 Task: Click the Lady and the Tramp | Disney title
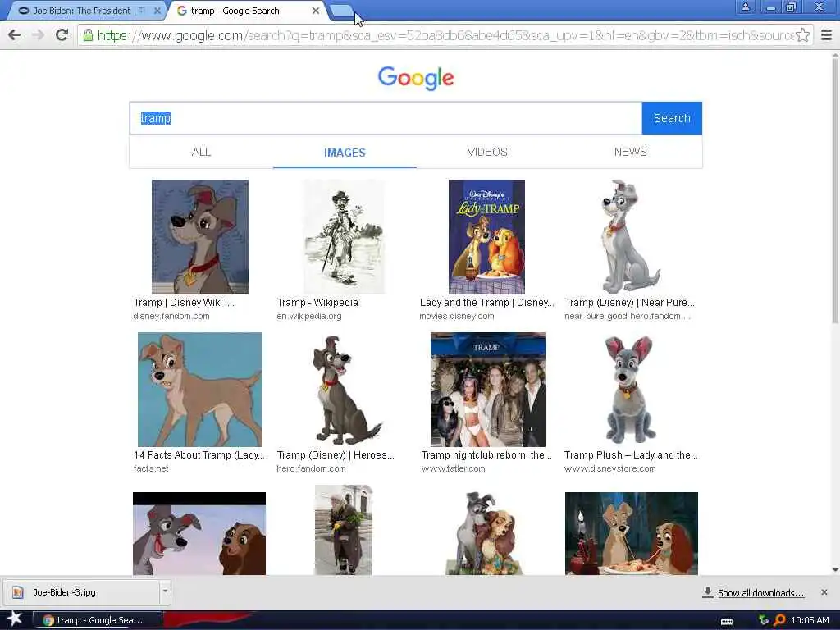[x=486, y=303]
